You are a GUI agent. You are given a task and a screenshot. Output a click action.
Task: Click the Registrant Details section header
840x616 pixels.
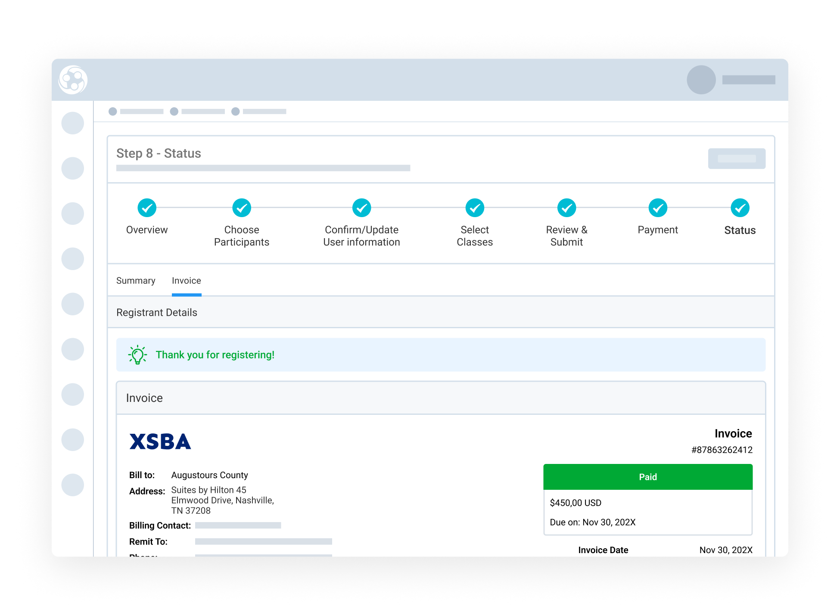tap(157, 312)
